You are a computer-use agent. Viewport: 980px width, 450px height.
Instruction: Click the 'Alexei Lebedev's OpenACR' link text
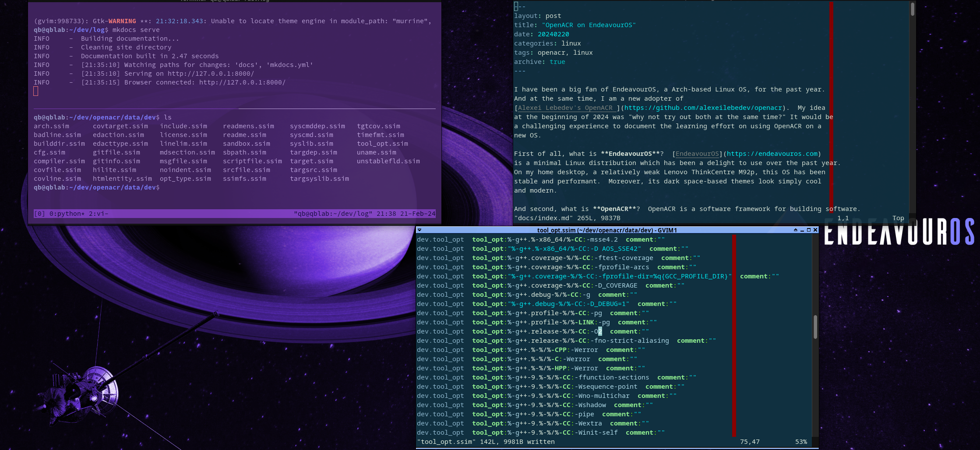point(565,108)
